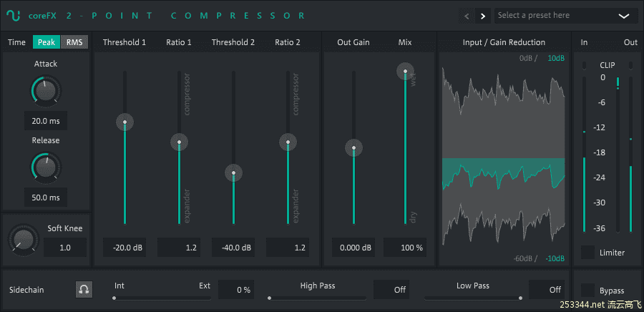Viewport: 644px width, 312px height.
Task: Open the preset selection dropdown
Action: [x=565, y=16]
